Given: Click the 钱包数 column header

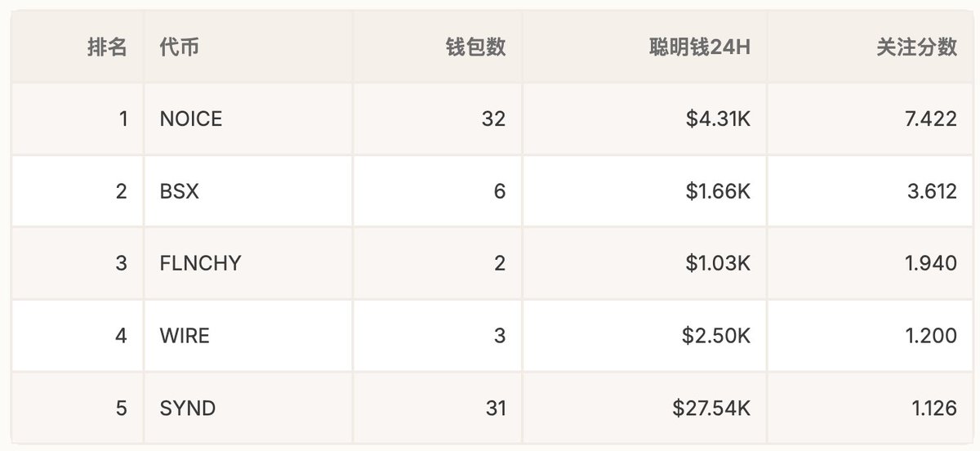Looking at the screenshot, I should coord(475,47).
